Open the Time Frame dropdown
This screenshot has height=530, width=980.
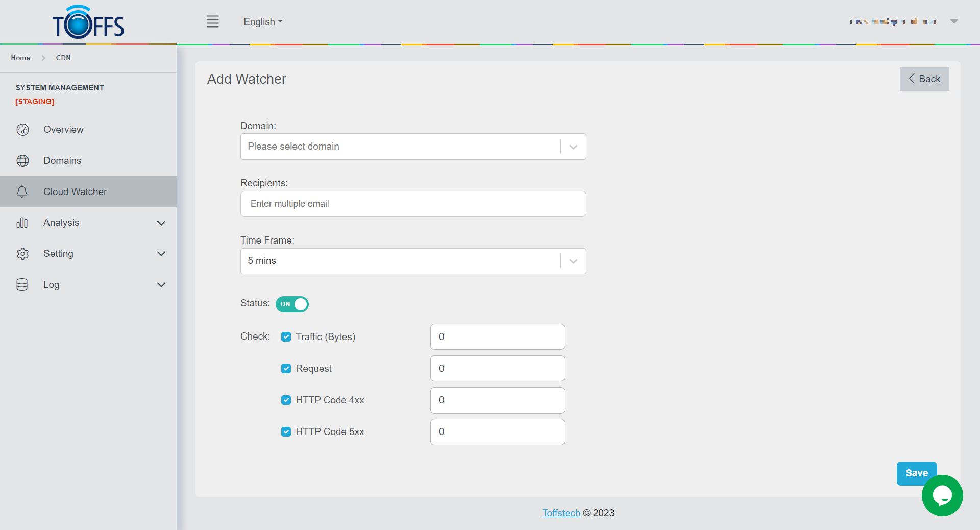pyautogui.click(x=413, y=261)
